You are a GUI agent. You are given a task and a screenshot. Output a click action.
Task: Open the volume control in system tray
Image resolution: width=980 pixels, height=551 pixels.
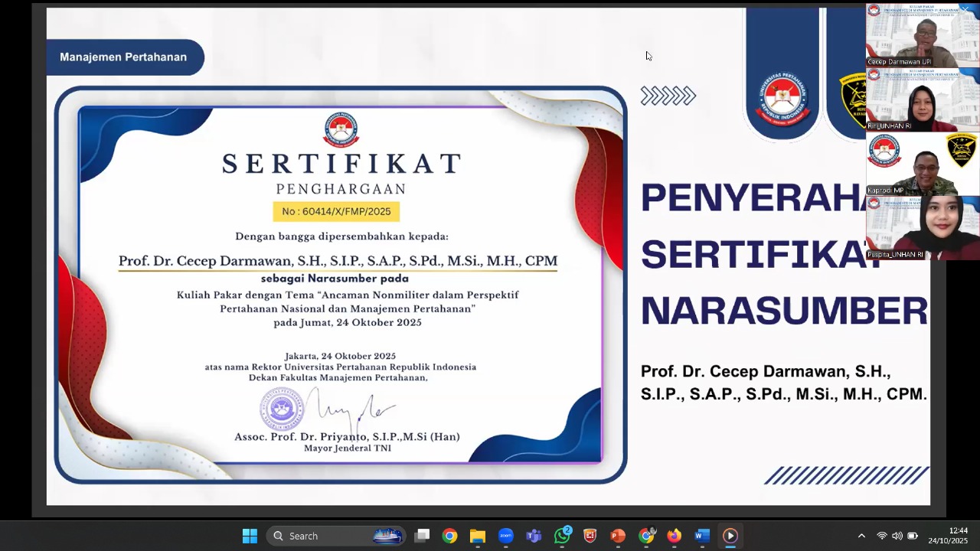tap(897, 536)
